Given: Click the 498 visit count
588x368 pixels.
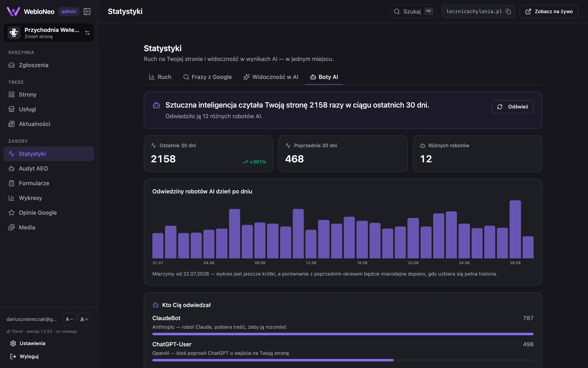Looking at the screenshot, I should 528,344.
